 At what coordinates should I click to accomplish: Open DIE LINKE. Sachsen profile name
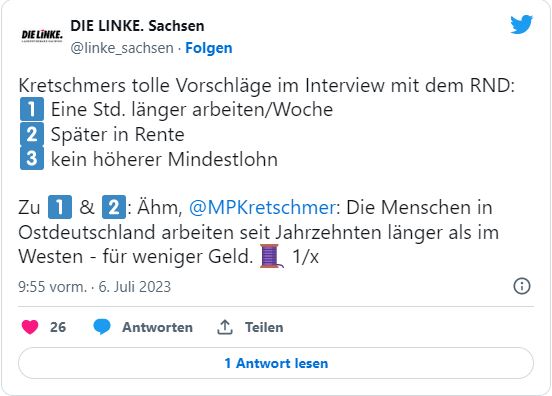(x=137, y=26)
